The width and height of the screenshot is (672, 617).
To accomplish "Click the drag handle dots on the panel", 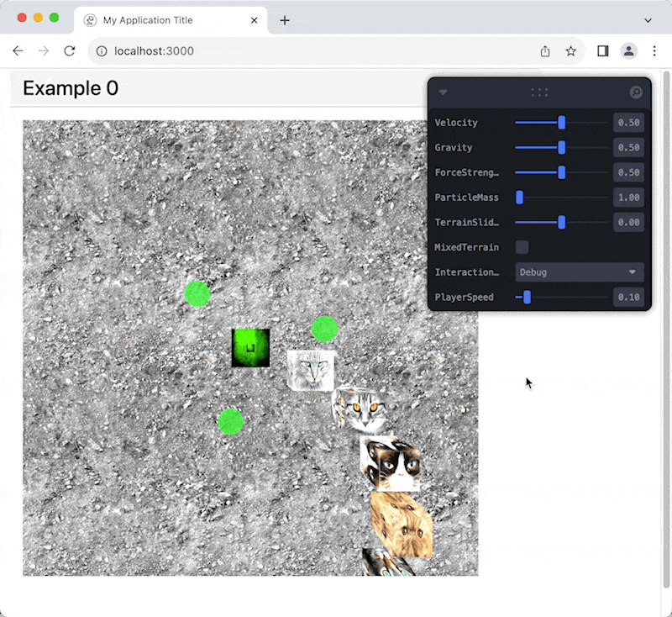I will click(x=539, y=92).
